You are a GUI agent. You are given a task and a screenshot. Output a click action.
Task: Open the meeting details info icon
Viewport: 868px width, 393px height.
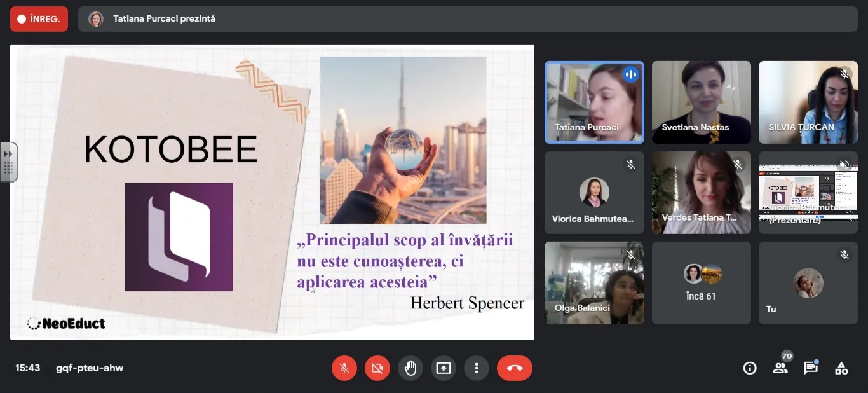pyautogui.click(x=750, y=368)
